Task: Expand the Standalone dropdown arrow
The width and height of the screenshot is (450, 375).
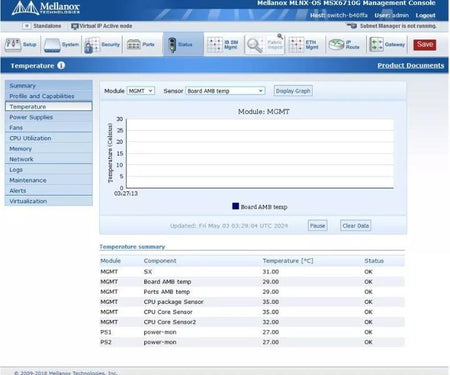Action: (27, 26)
